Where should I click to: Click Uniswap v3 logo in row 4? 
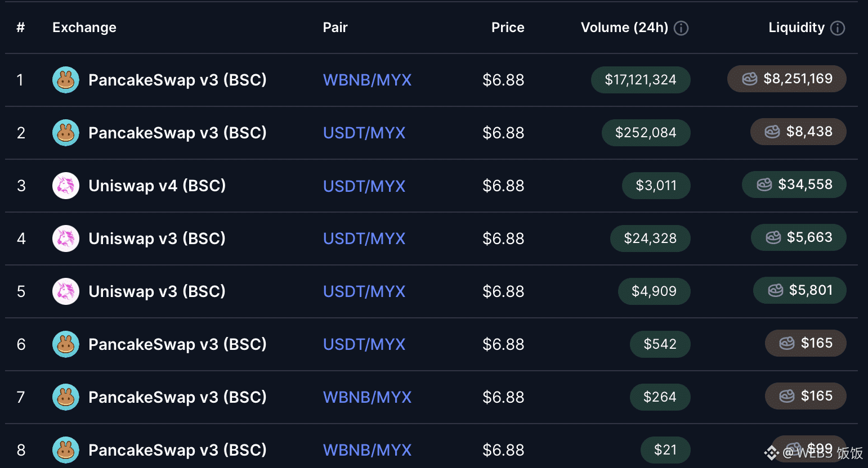[x=66, y=238]
